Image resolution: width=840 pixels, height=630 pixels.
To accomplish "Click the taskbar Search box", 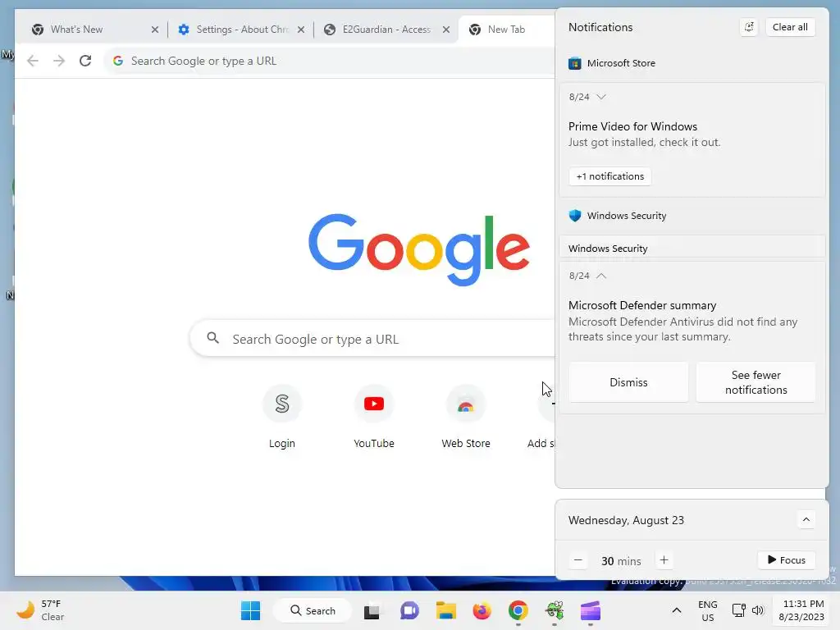I will coord(313,610).
